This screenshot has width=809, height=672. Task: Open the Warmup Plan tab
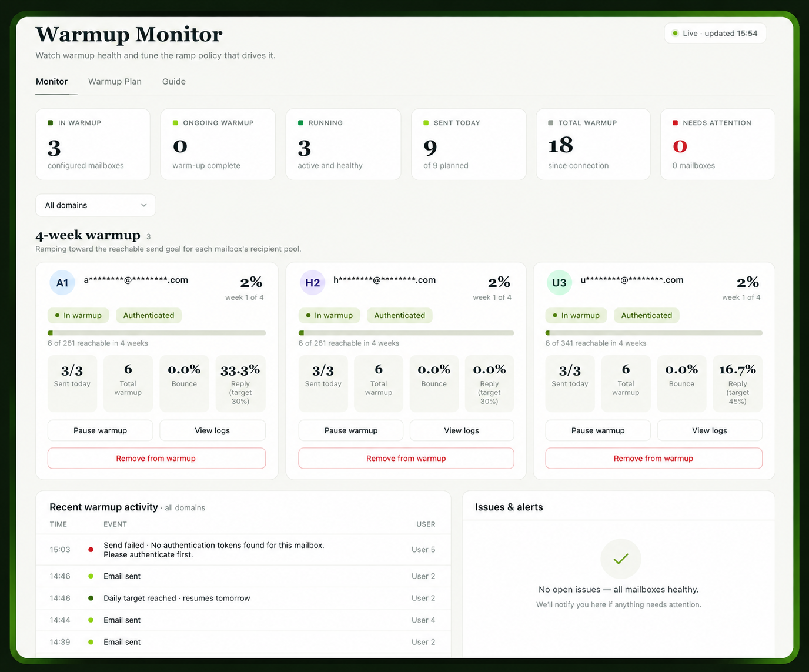(x=115, y=82)
